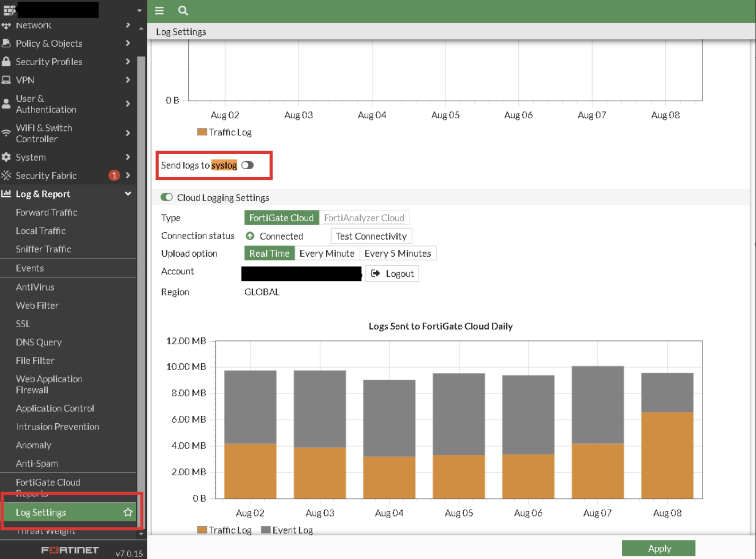Disable the Cloud Logging Settings toggle

(167, 197)
